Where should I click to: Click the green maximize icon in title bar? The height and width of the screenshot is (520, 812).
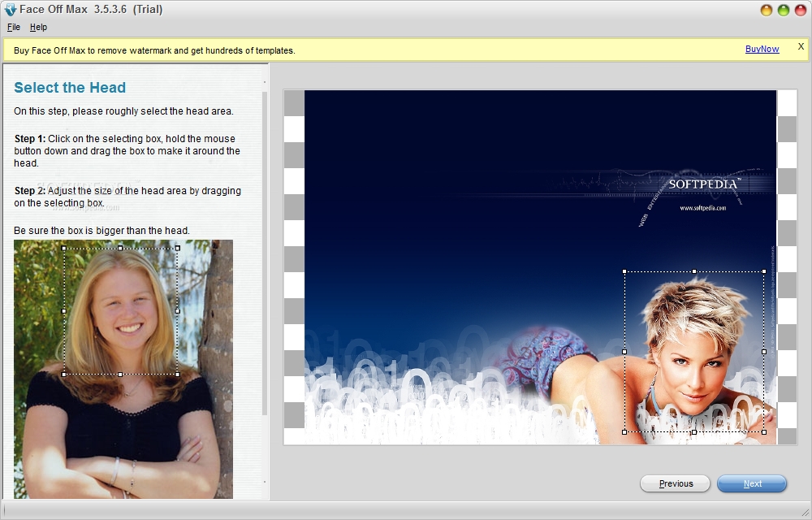tap(783, 11)
